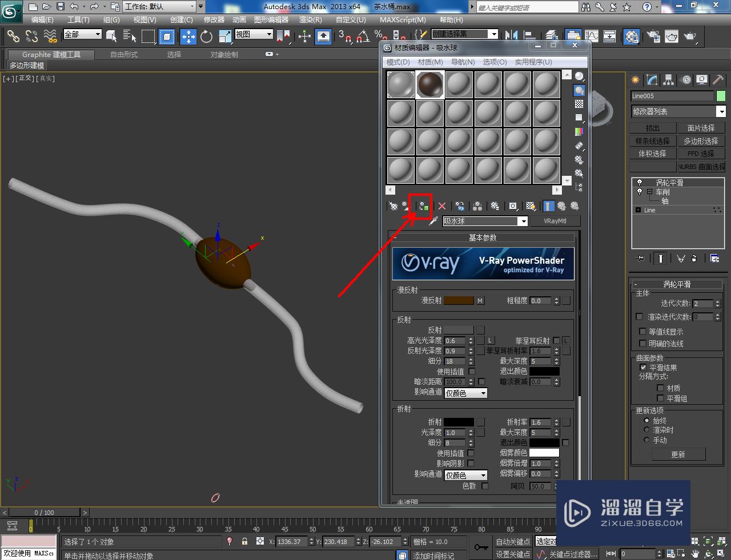Open 编辑(E) menu
Viewport: 731px width, 560px height.
click(42, 19)
